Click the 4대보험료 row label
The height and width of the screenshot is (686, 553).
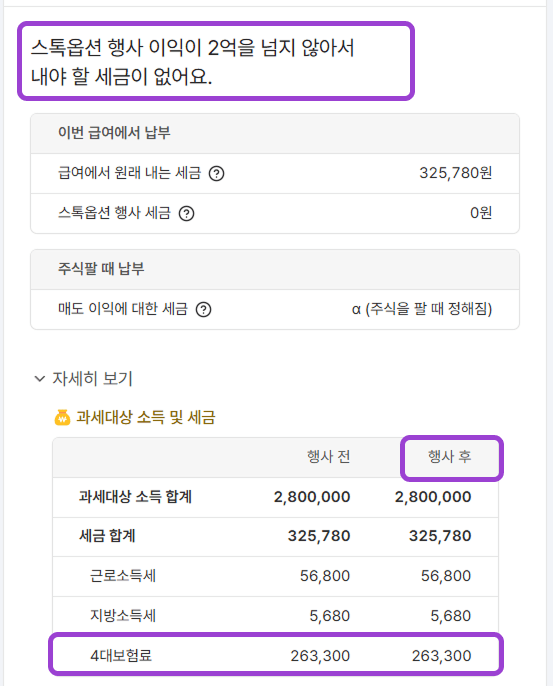tap(121, 655)
